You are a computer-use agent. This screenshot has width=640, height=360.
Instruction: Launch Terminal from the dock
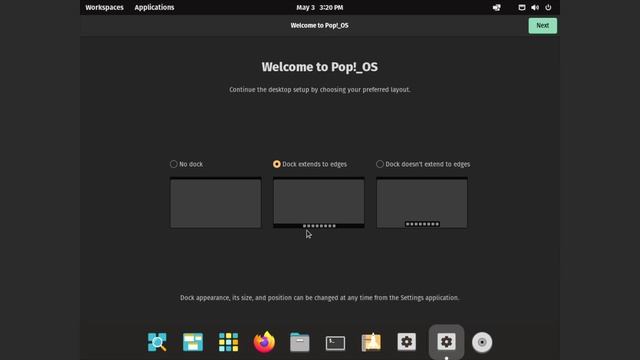(x=336, y=343)
